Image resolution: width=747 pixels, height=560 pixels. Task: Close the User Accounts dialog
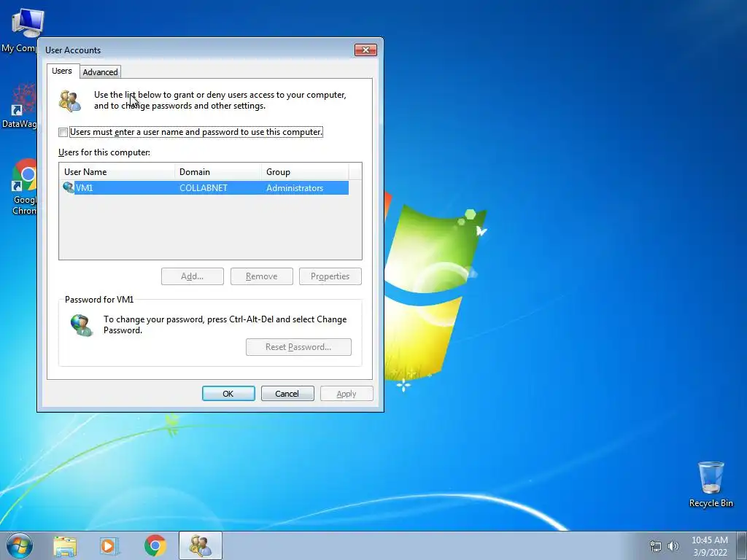(365, 50)
